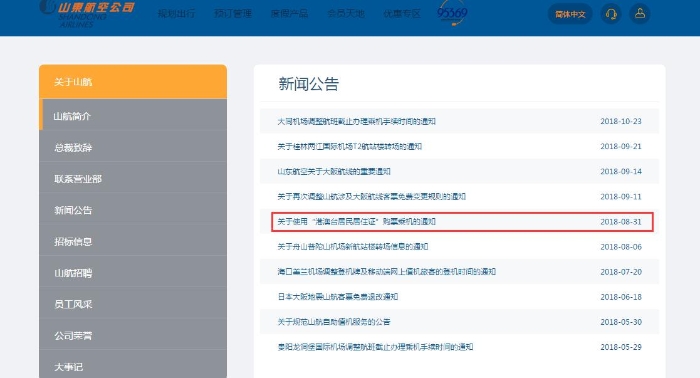
Task: Open the 大同机场 check-in deadline notice
Action: (x=356, y=121)
